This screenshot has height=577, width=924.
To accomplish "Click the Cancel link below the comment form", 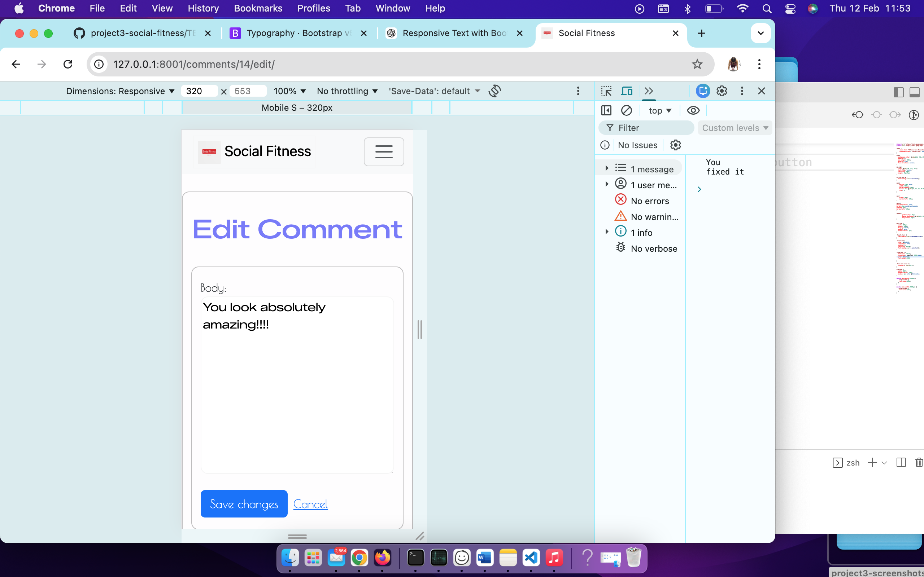I will pos(310,504).
